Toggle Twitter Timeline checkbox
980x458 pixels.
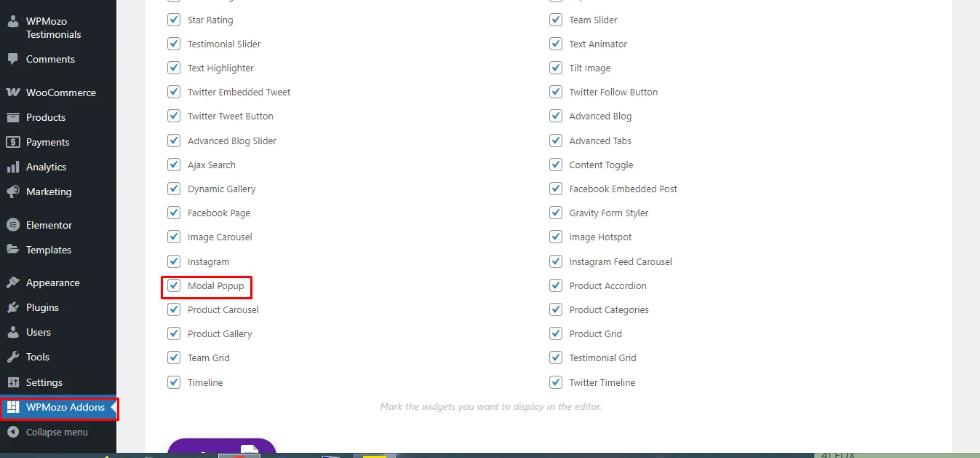pos(556,382)
